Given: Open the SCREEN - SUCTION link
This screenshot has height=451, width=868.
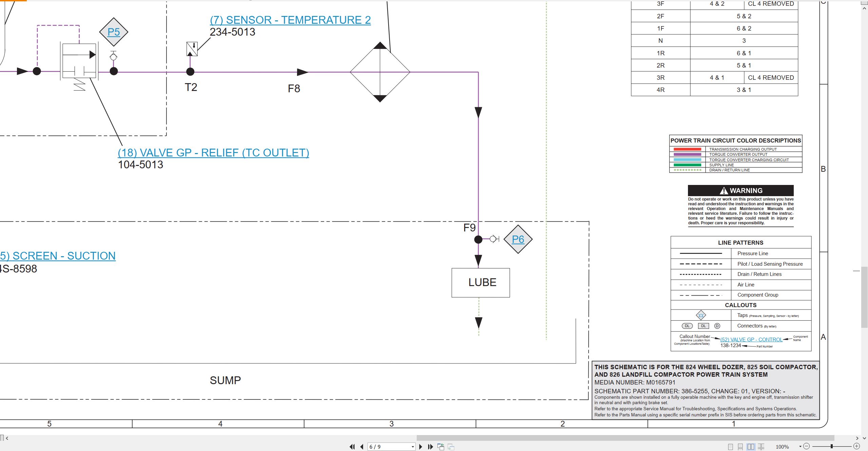Looking at the screenshot, I should tap(58, 256).
